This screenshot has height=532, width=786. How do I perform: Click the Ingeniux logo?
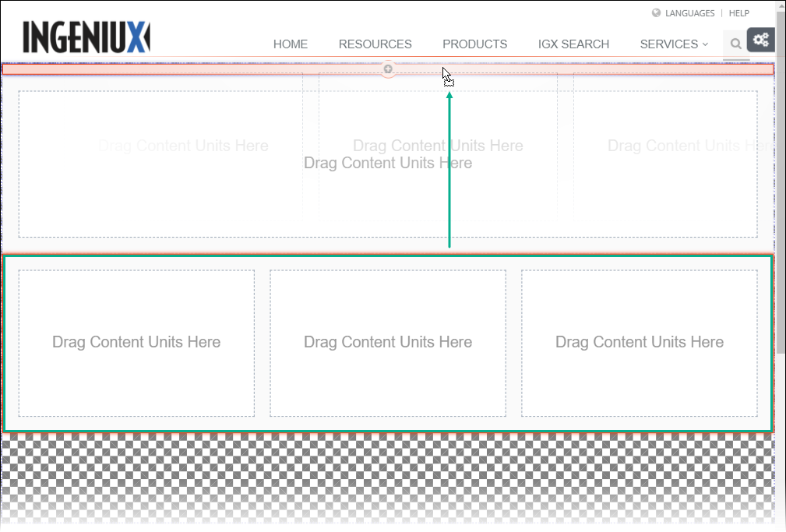(86, 37)
